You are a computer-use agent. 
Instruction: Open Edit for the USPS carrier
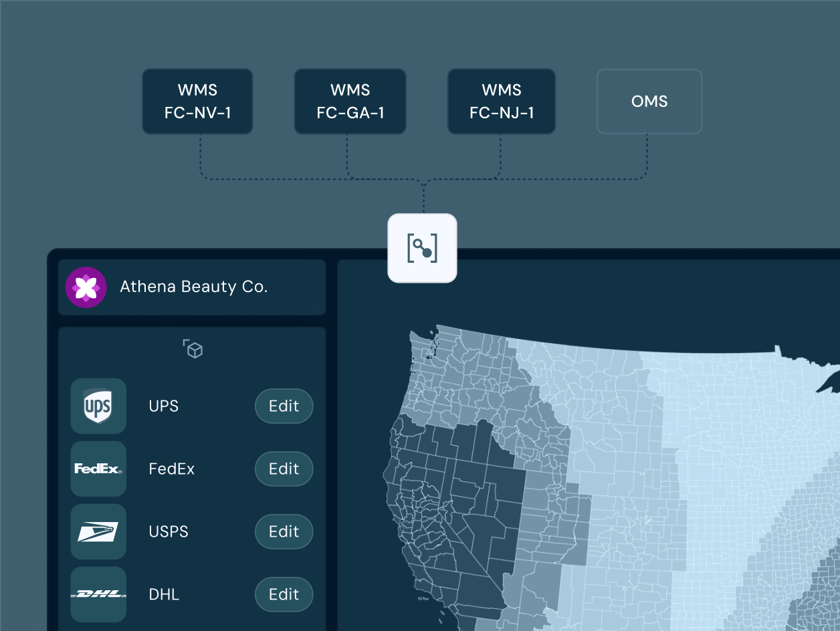[x=284, y=531]
